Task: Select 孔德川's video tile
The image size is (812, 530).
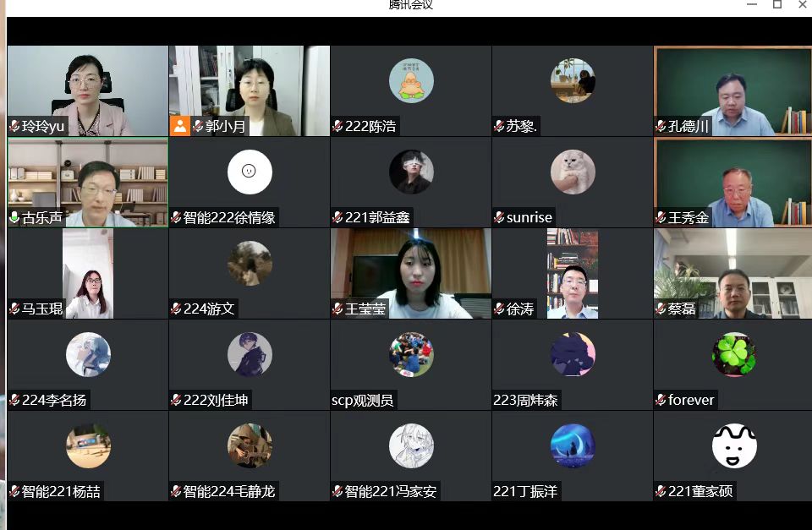Action: [732, 90]
